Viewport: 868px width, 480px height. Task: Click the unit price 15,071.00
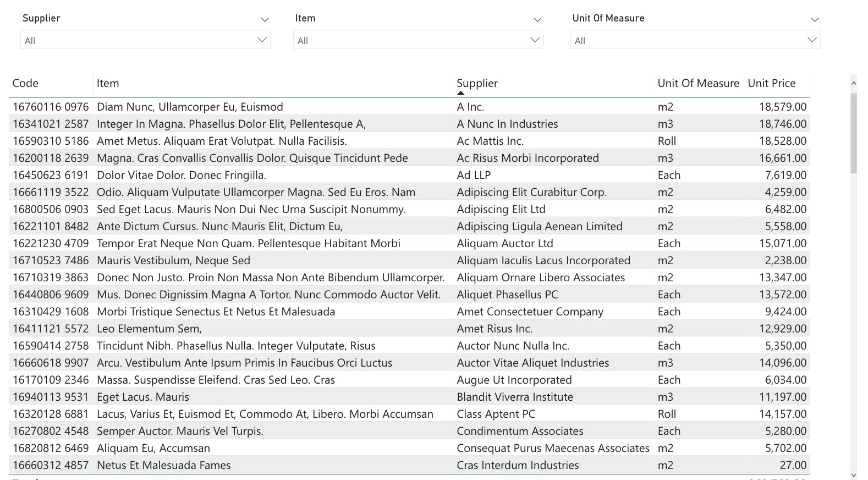coord(783,243)
